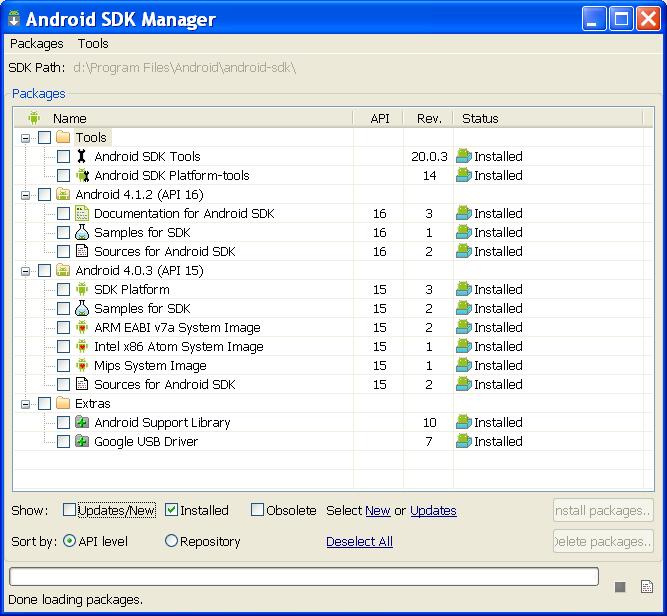Image resolution: width=667 pixels, height=616 pixels.
Task: Click the API column header
Action: (379, 118)
